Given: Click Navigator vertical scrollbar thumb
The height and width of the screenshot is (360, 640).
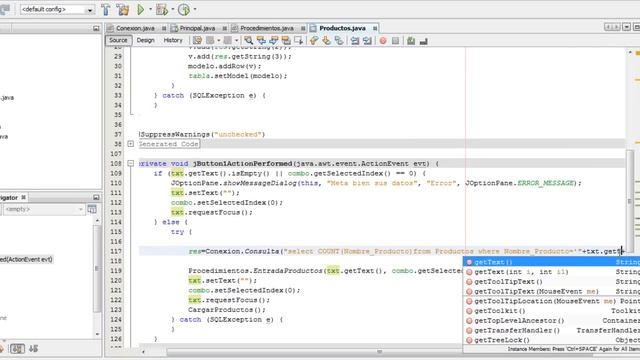Looking at the screenshot, I should pyautogui.click(x=97, y=268).
